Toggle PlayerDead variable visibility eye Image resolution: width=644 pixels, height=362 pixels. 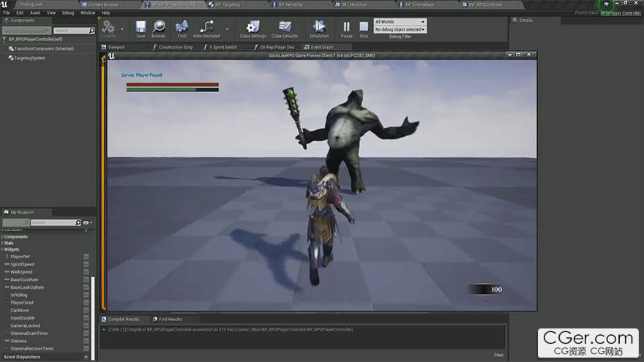point(86,303)
